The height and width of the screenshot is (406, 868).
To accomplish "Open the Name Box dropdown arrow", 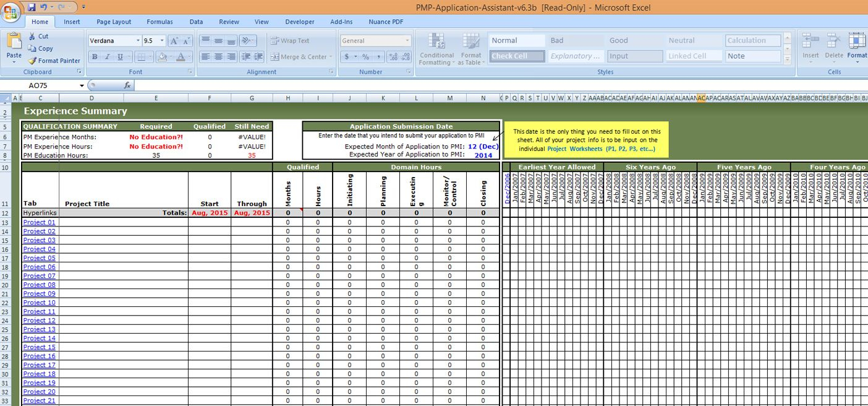I will tap(82, 85).
